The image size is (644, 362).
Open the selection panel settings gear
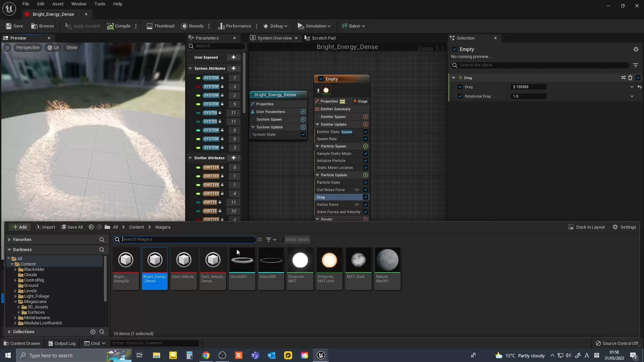636,49
